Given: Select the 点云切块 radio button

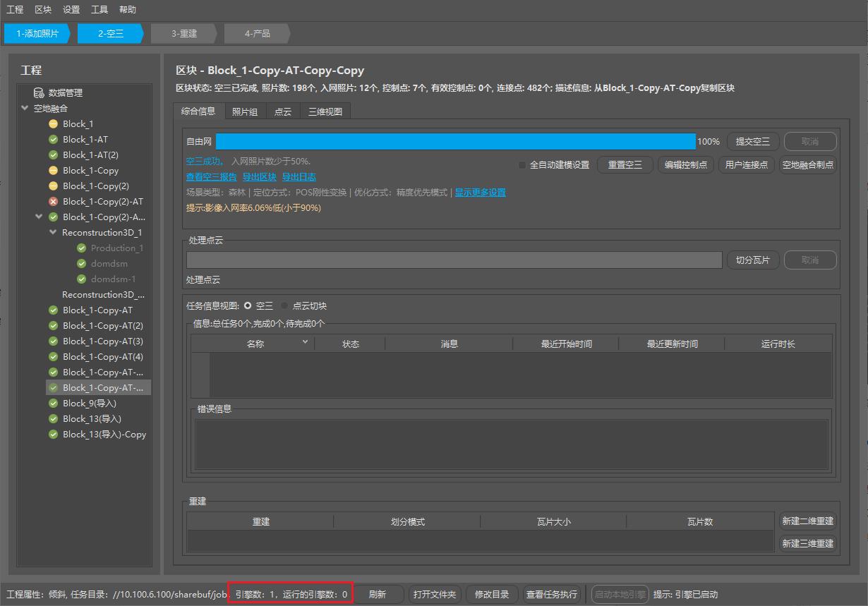Looking at the screenshot, I should point(284,306).
